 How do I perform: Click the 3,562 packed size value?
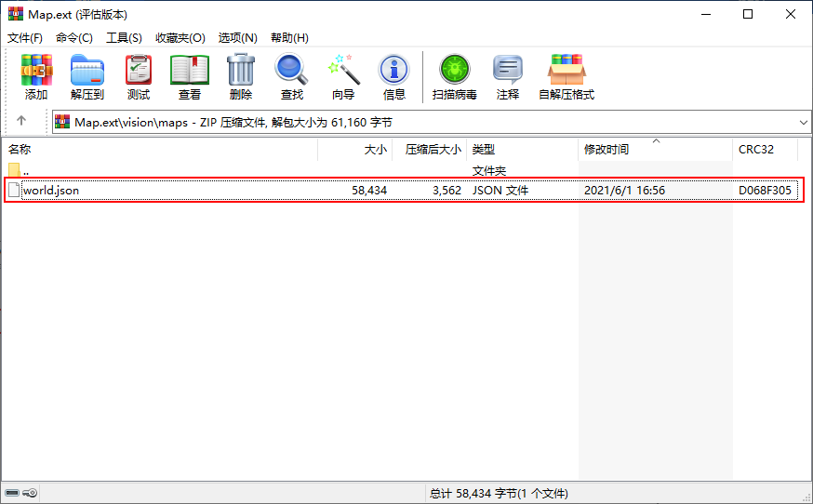pyautogui.click(x=446, y=191)
